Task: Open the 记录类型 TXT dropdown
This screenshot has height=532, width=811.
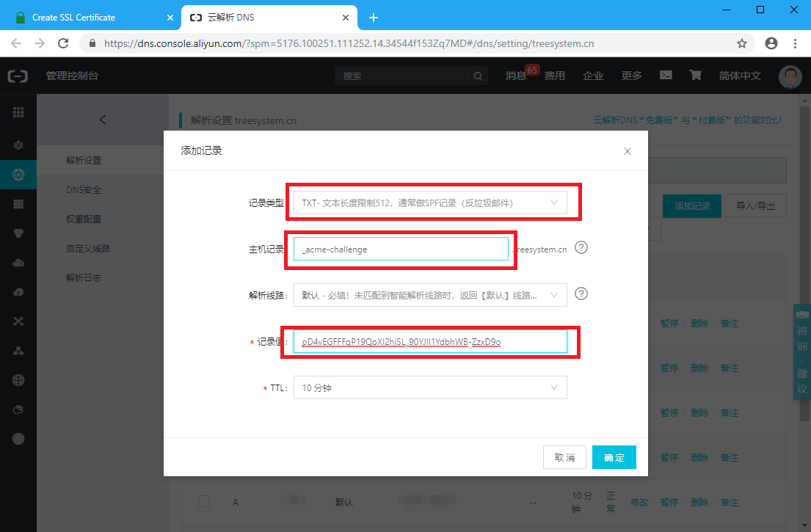Action: coord(430,202)
